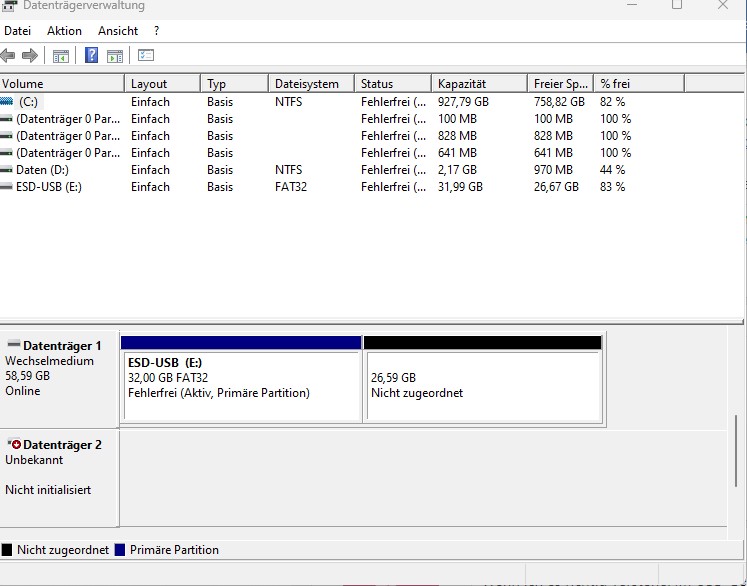Click the 758,82 GB free space cell
This screenshot has height=586, width=747.
tap(559, 102)
